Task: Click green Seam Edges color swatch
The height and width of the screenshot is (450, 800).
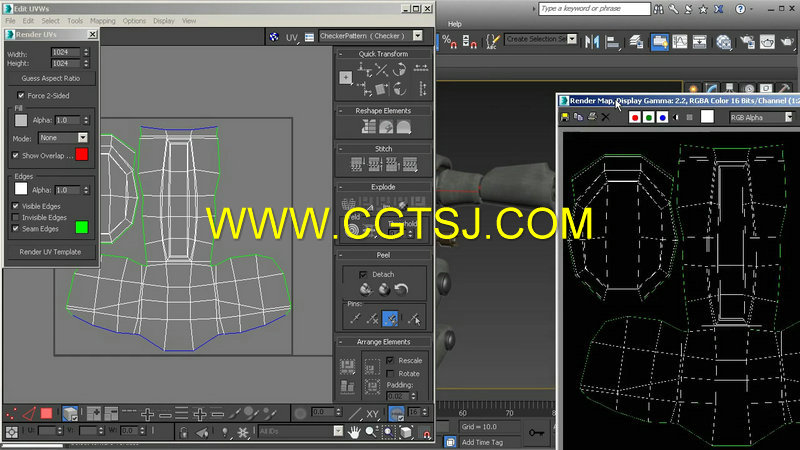Action: [82, 227]
